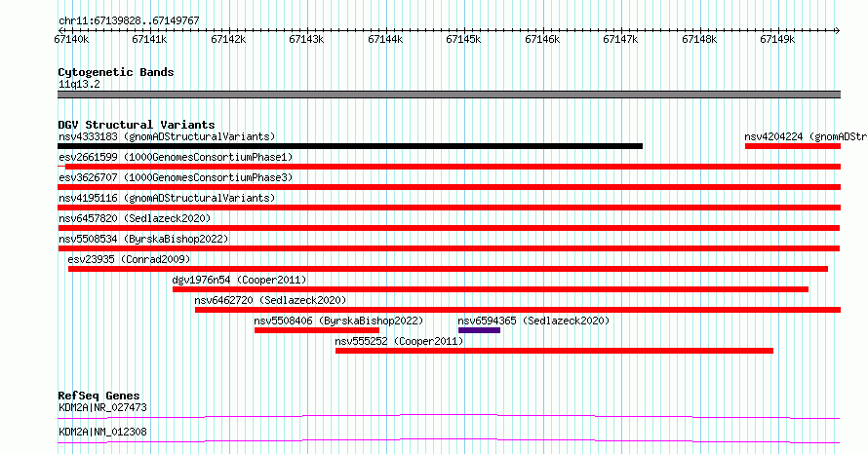Click the 67147k ruler position
The image size is (868, 454).
click(620, 39)
